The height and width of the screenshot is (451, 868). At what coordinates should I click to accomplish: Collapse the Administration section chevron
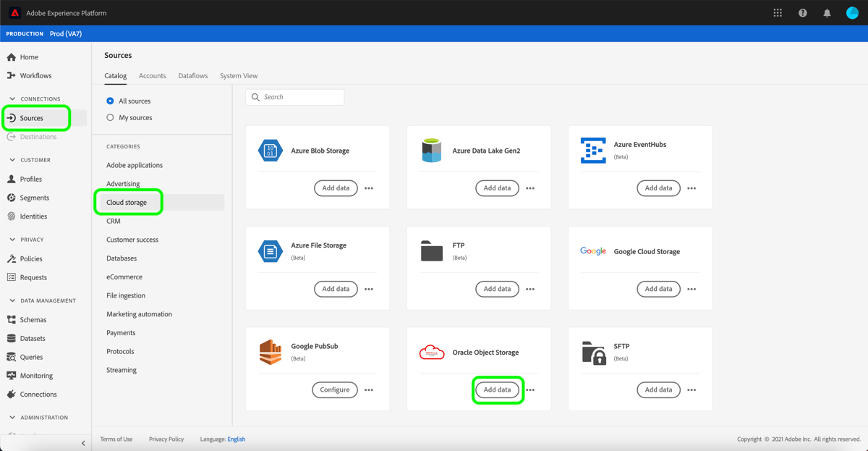(12, 418)
